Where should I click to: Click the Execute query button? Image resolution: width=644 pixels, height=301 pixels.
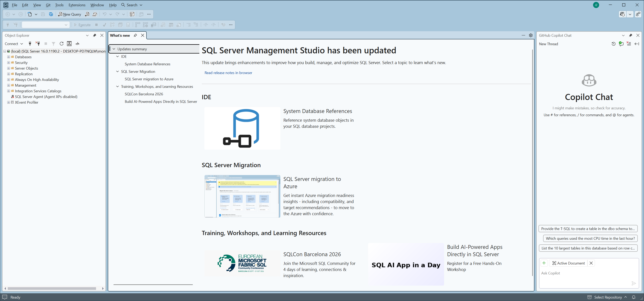(82, 25)
